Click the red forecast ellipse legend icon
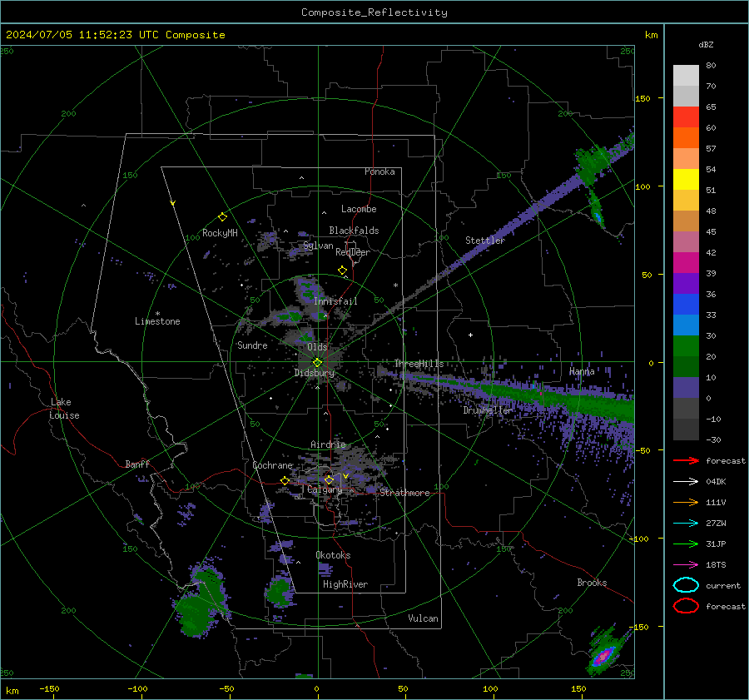The width and height of the screenshot is (749, 700). (x=686, y=606)
